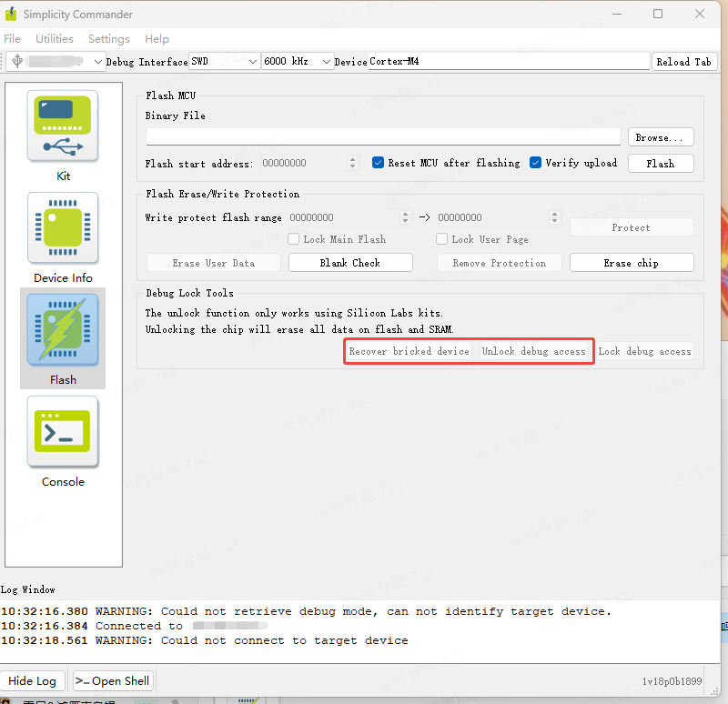Click the Flash start address field
Image resolution: width=728 pixels, height=704 pixels.
(x=304, y=163)
